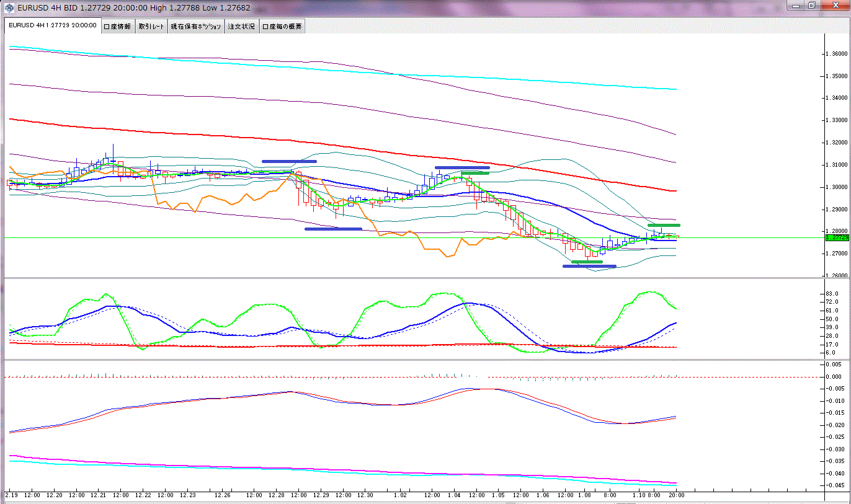Open the 現在保有ポジション tab

click(x=197, y=26)
